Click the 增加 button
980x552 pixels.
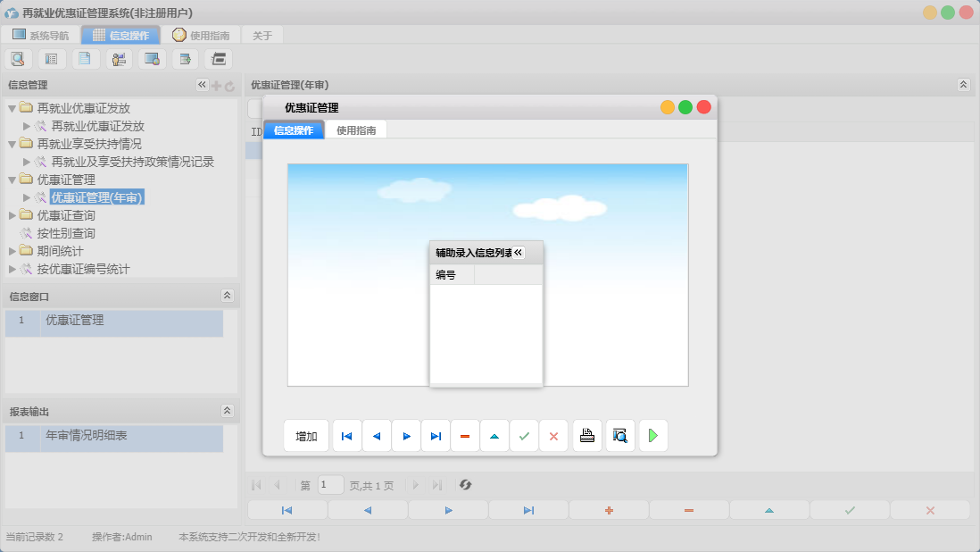306,436
